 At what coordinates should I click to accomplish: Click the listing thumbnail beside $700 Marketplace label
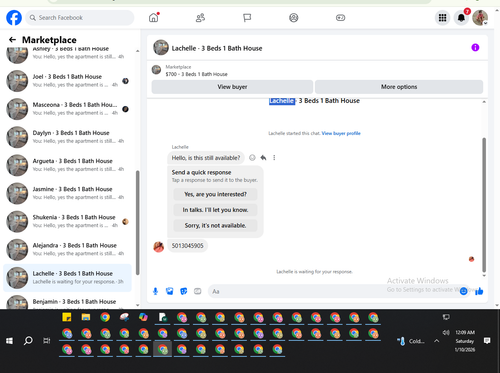point(156,70)
